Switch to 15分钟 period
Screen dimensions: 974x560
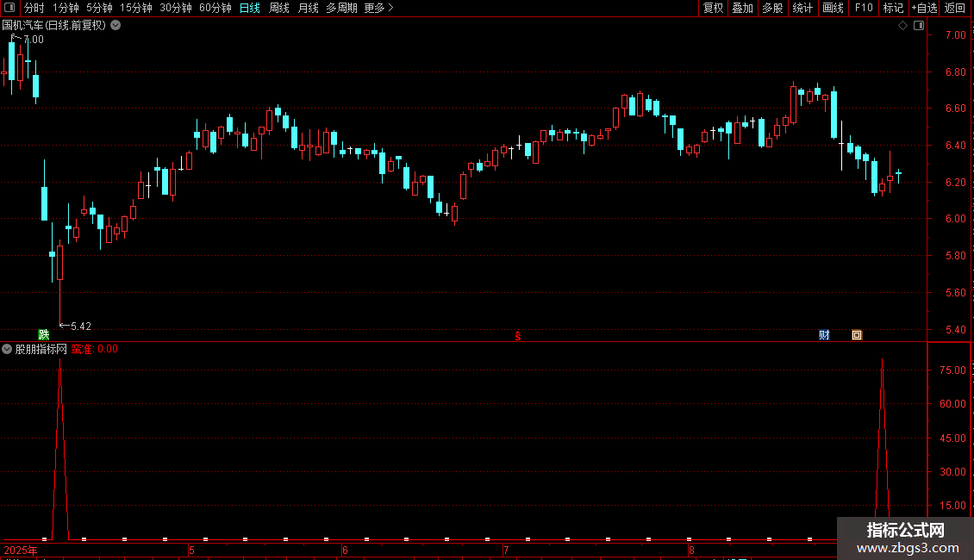pos(136,8)
